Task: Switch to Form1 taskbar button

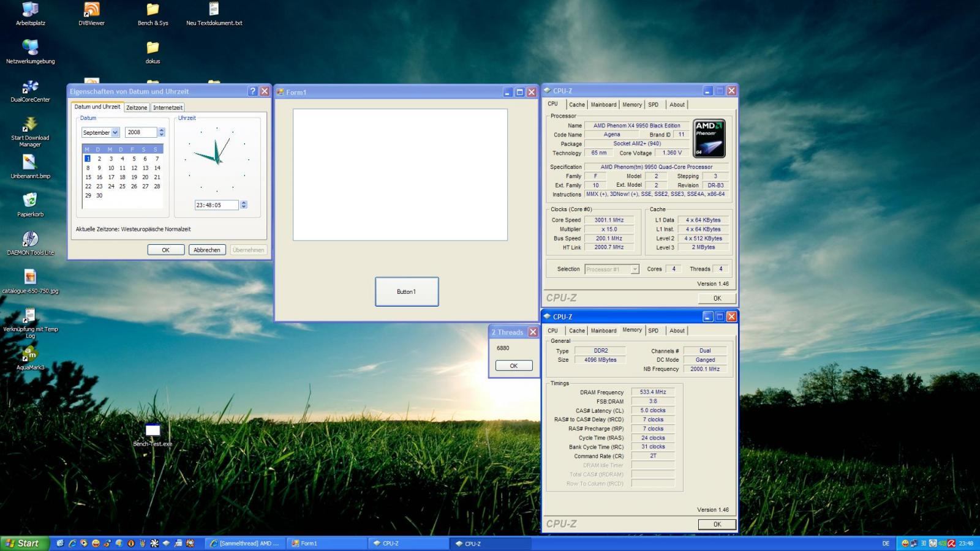Action: [x=327, y=543]
